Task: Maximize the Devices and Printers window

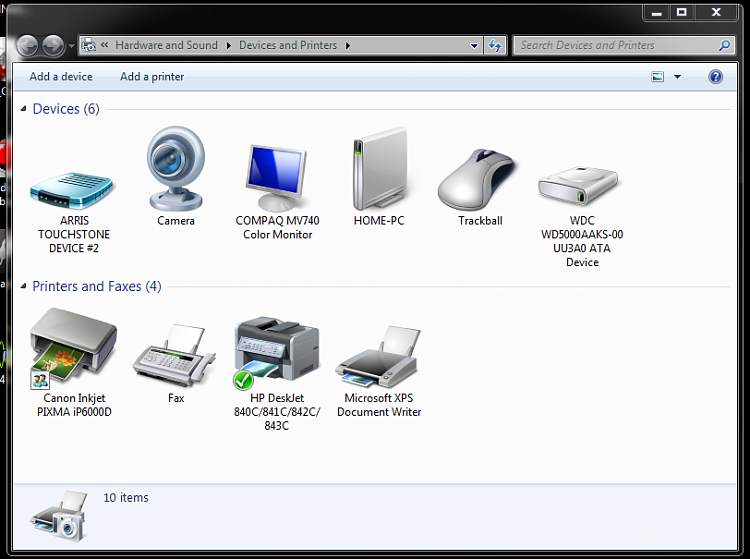Action: (x=682, y=12)
